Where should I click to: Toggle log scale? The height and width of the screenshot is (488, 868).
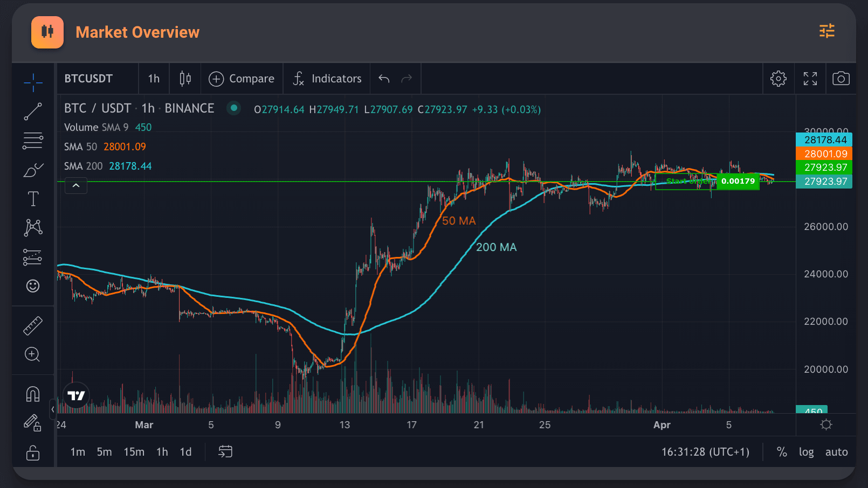(806, 452)
